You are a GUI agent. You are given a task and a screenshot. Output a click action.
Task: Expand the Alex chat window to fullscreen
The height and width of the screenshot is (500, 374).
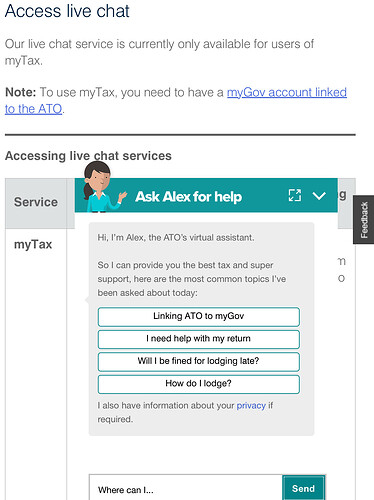pyautogui.click(x=295, y=195)
